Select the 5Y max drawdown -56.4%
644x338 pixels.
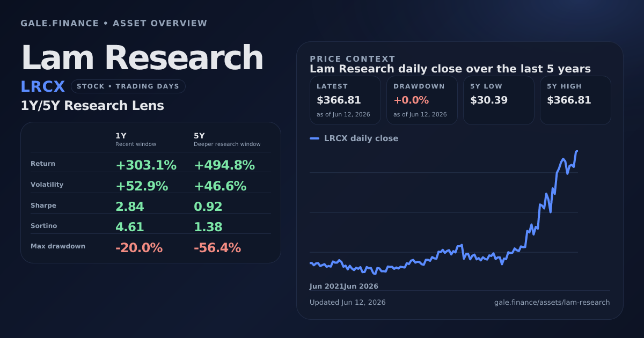[x=217, y=248]
